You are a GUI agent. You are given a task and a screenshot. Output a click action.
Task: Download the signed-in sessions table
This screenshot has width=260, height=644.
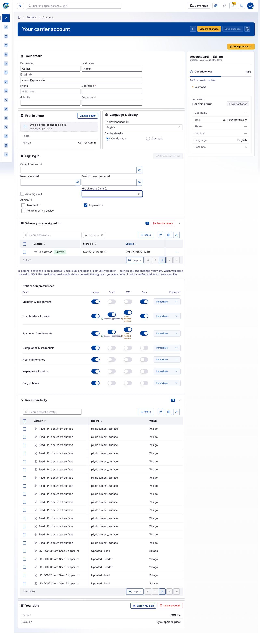[x=177, y=235]
